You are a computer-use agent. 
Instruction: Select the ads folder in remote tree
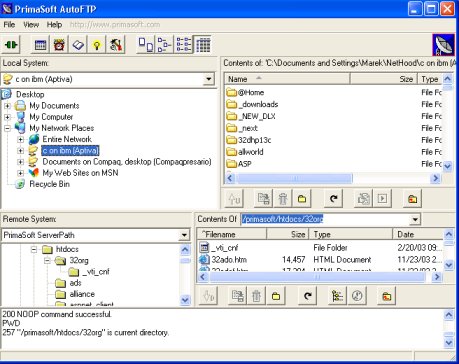click(75, 283)
